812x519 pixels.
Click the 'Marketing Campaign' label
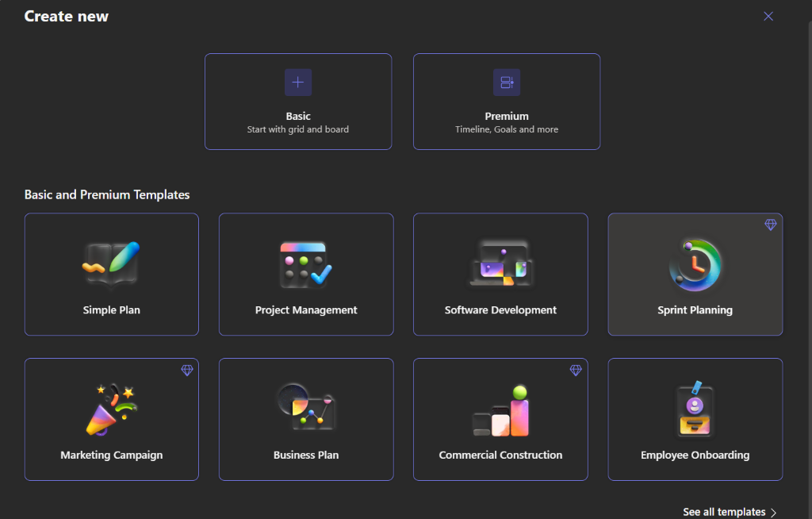(111, 456)
